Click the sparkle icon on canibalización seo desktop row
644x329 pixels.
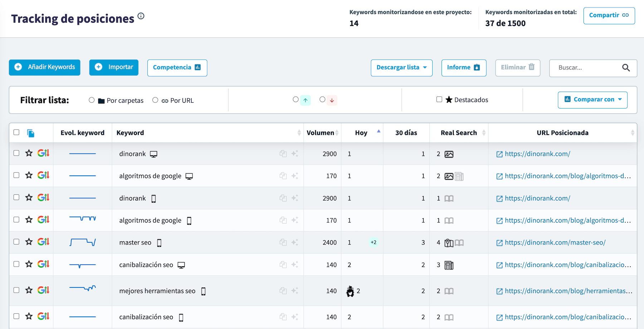(295, 265)
